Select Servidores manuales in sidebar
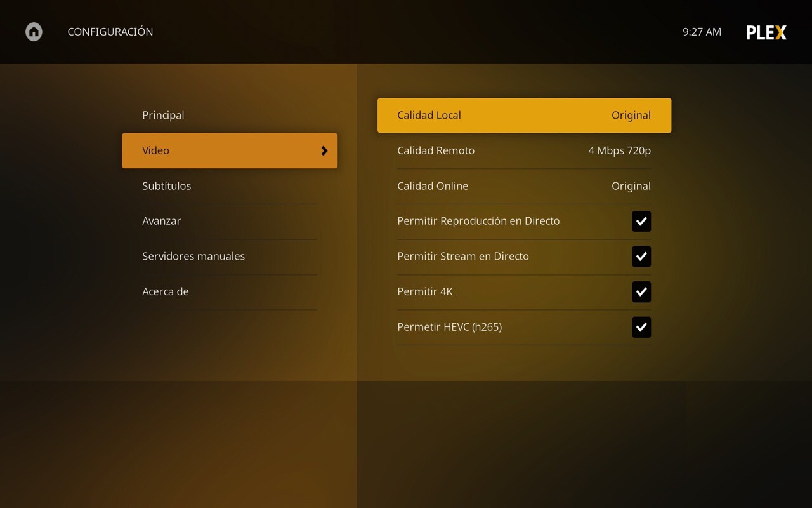The image size is (812, 508). tap(193, 256)
